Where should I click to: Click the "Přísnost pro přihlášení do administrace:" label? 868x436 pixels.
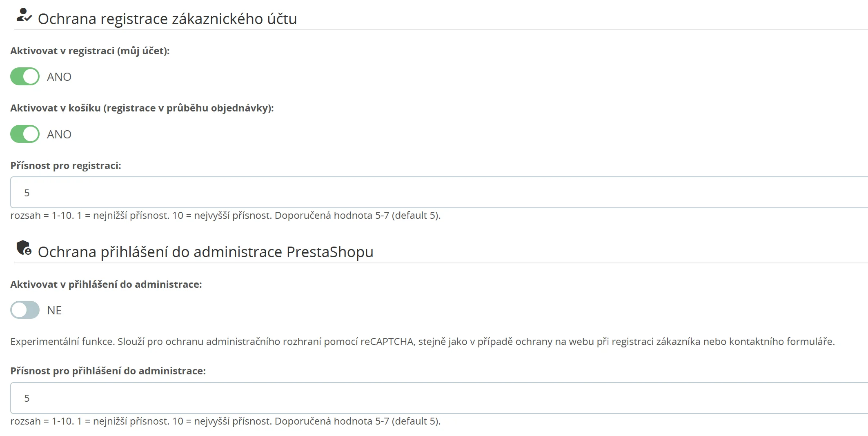[x=108, y=371]
